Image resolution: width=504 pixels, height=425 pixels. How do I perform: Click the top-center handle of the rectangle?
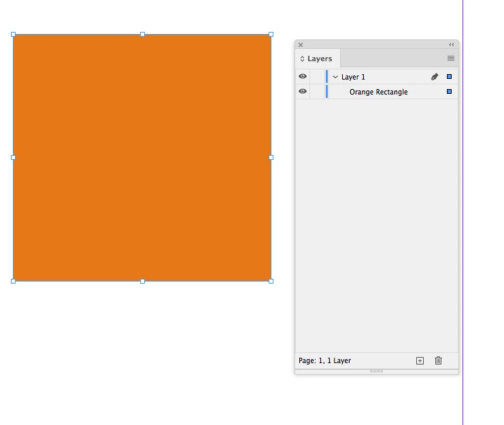coord(142,35)
